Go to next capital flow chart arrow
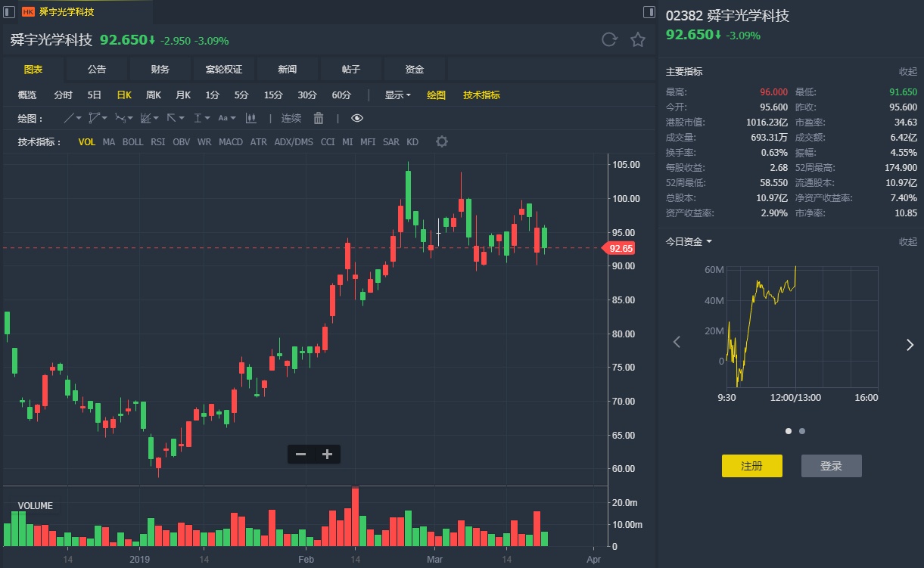The width and height of the screenshot is (924, 568). coord(910,345)
